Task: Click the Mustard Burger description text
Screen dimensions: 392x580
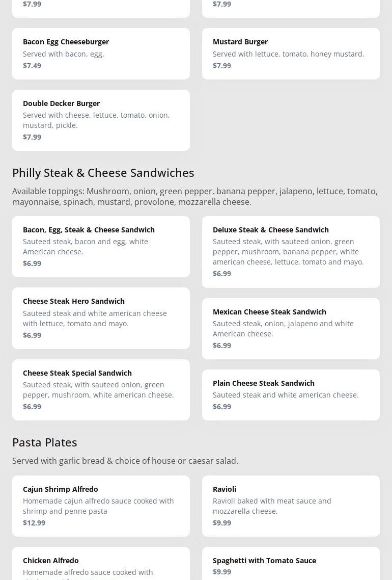Action: pyautogui.click(x=288, y=54)
